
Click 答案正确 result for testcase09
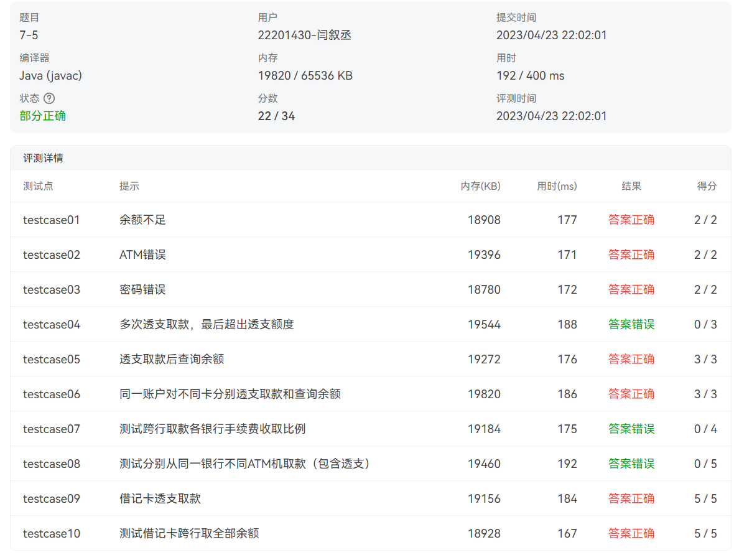(631, 498)
